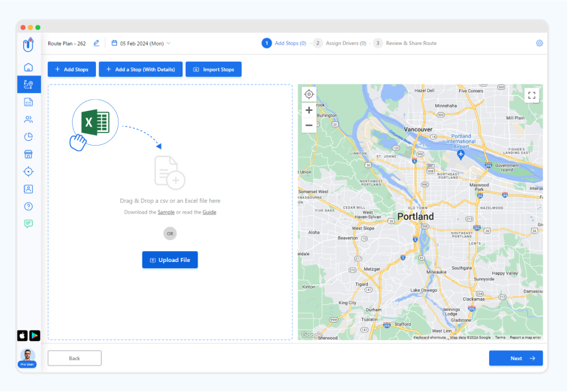
Task: Click the Import Stops button
Action: pyautogui.click(x=213, y=69)
